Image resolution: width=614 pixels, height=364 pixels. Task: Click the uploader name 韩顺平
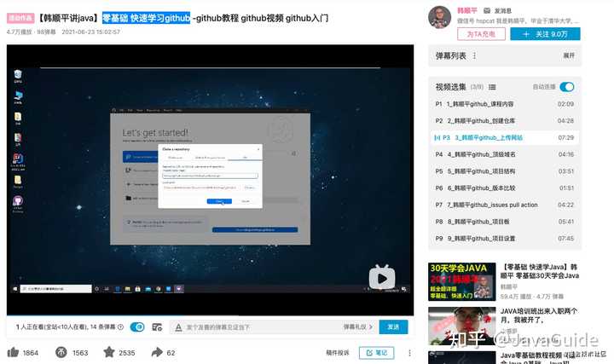click(466, 10)
